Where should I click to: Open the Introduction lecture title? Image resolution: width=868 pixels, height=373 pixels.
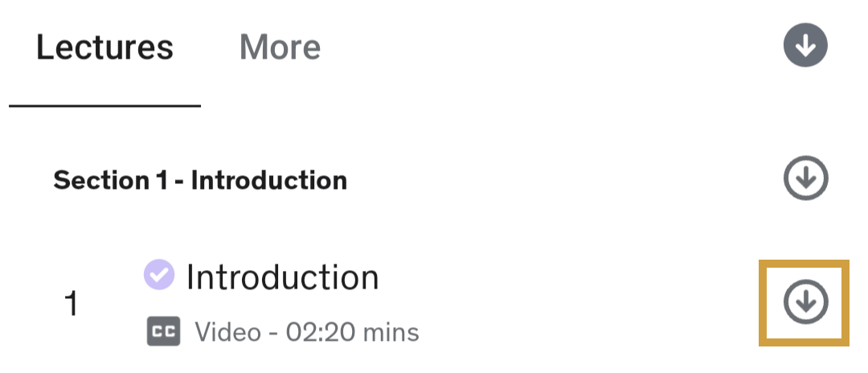point(282,277)
